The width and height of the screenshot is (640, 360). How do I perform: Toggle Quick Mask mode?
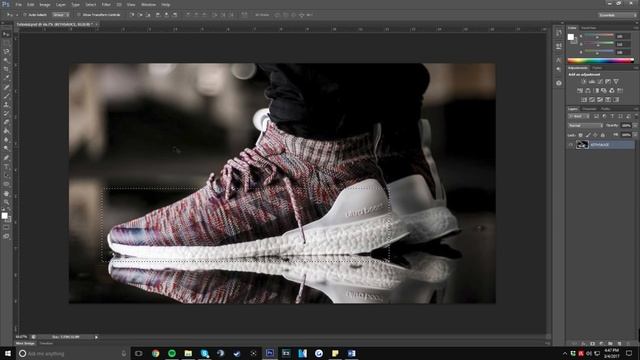pyautogui.click(x=6, y=228)
